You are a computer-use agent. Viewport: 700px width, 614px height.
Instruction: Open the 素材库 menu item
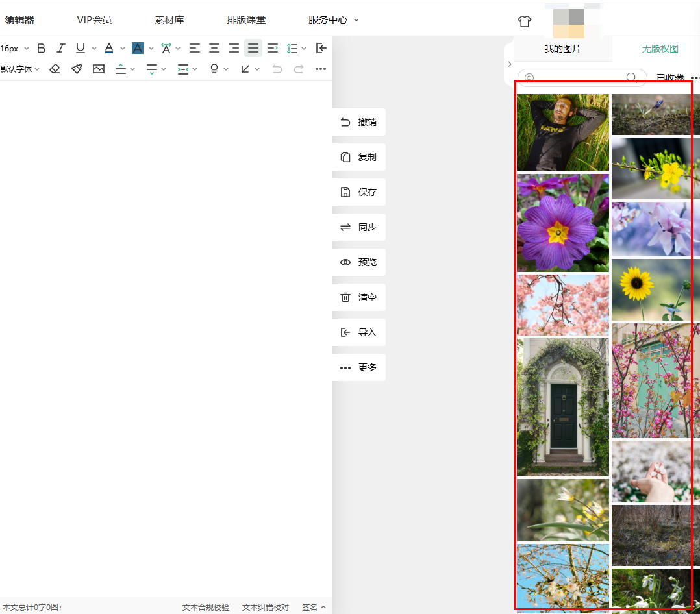169,20
